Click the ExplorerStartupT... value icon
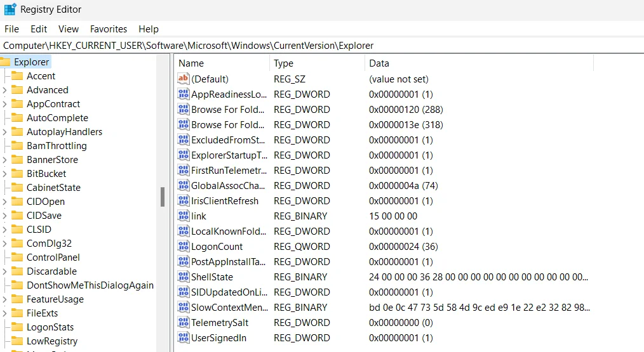Viewport: 644px width, 352px height. coord(183,155)
